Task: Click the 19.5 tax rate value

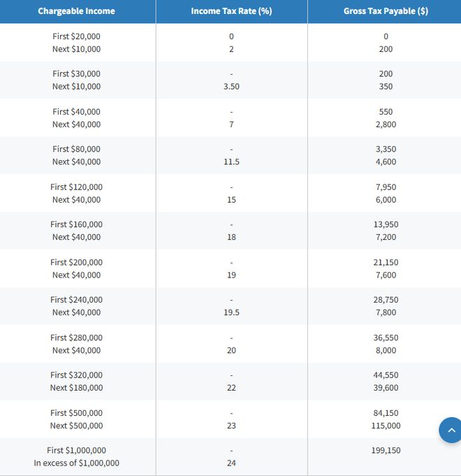Action: click(231, 312)
